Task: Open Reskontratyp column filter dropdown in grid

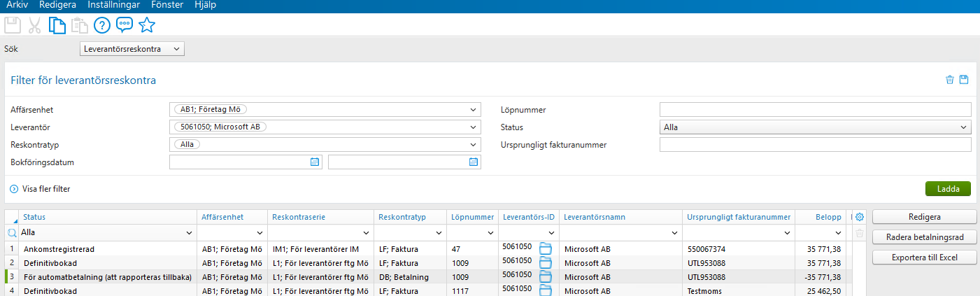Action: click(439, 232)
